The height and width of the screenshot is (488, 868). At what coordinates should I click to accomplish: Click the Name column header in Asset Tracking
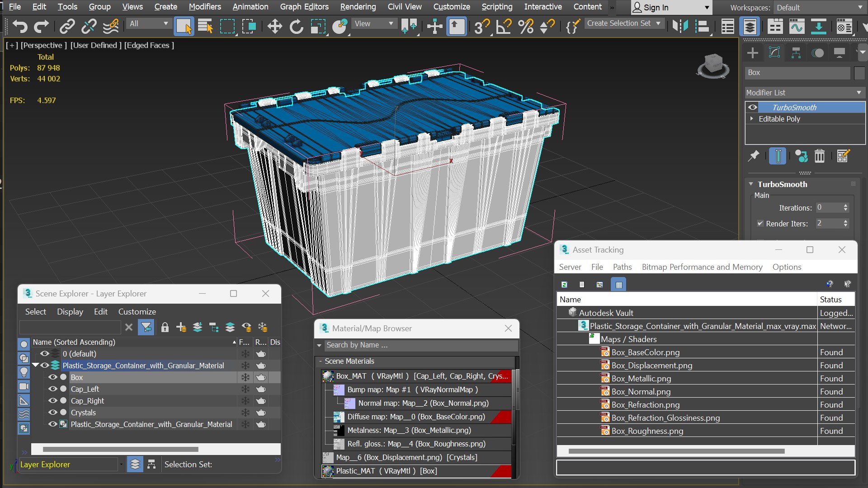[x=687, y=300]
